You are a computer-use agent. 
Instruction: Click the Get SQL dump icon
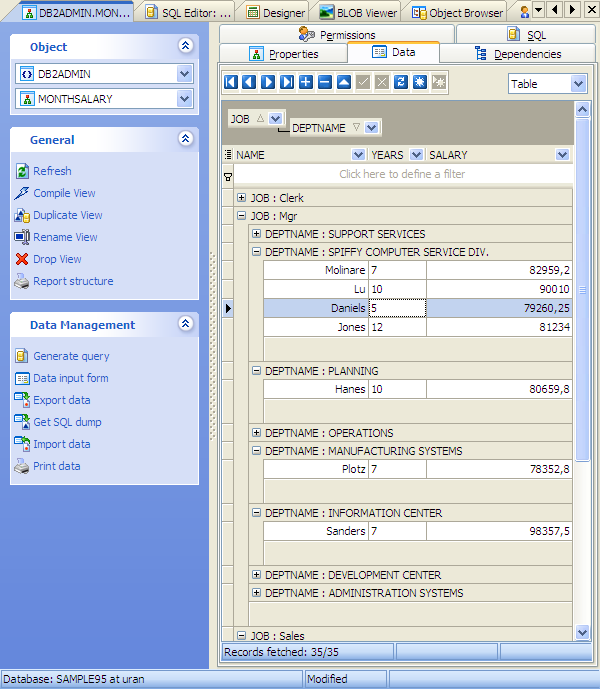22,422
